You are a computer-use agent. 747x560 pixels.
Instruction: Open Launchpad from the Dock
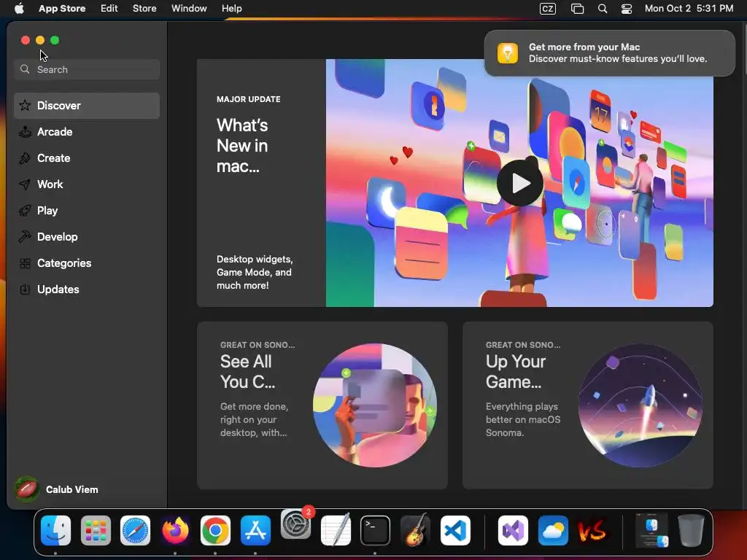(x=96, y=531)
